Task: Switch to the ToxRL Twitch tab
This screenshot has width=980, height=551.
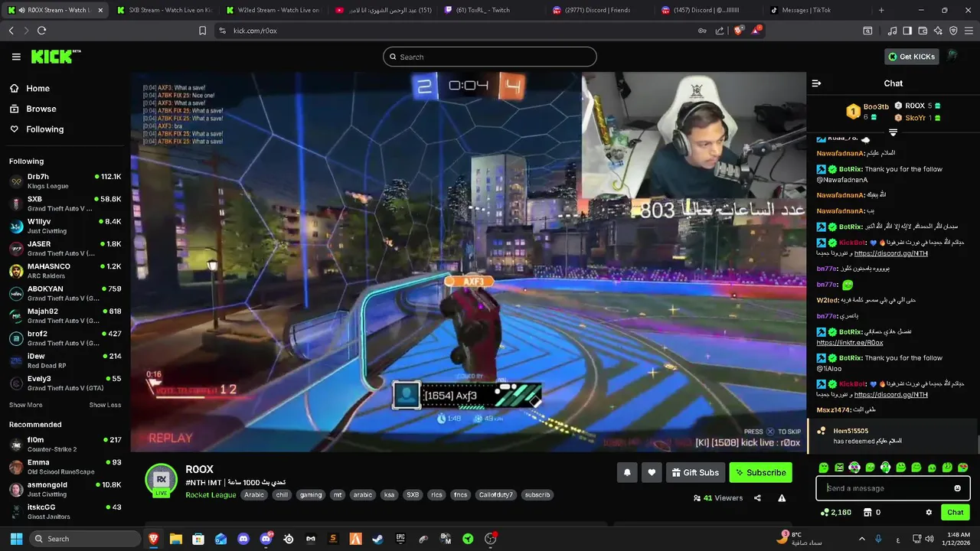Action: coord(491,10)
